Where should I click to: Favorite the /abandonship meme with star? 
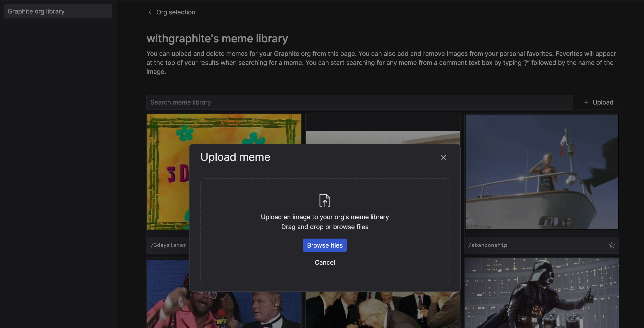click(612, 245)
